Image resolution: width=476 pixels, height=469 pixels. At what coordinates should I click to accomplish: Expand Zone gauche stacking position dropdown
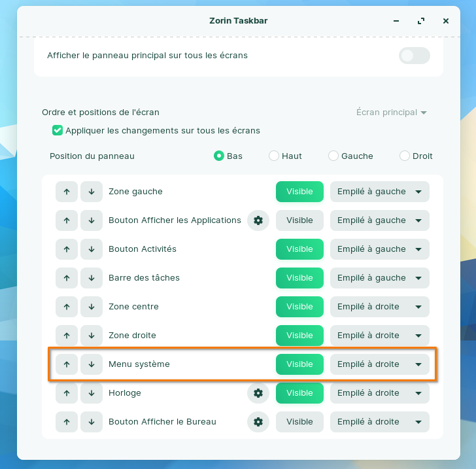click(379, 192)
